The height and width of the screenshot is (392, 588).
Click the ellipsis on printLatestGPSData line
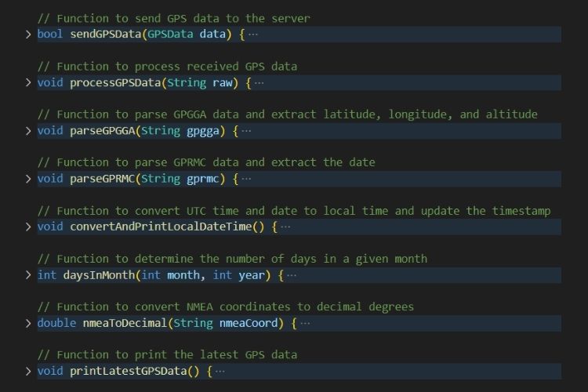(x=220, y=372)
